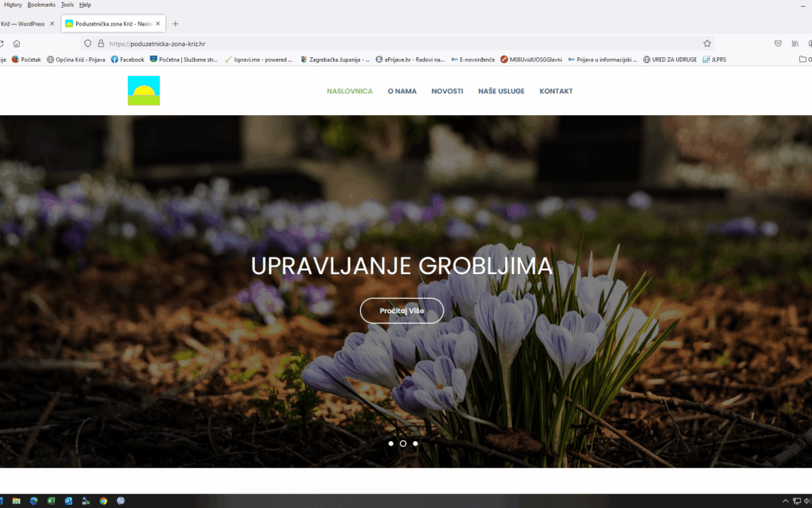Click the Firefox home icon
The height and width of the screenshot is (508, 812).
[17, 44]
